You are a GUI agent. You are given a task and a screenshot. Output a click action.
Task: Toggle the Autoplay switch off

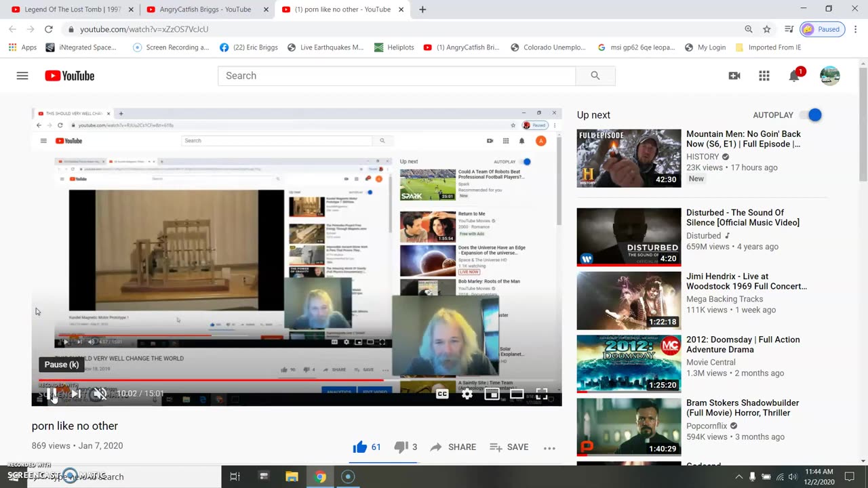(810, 115)
